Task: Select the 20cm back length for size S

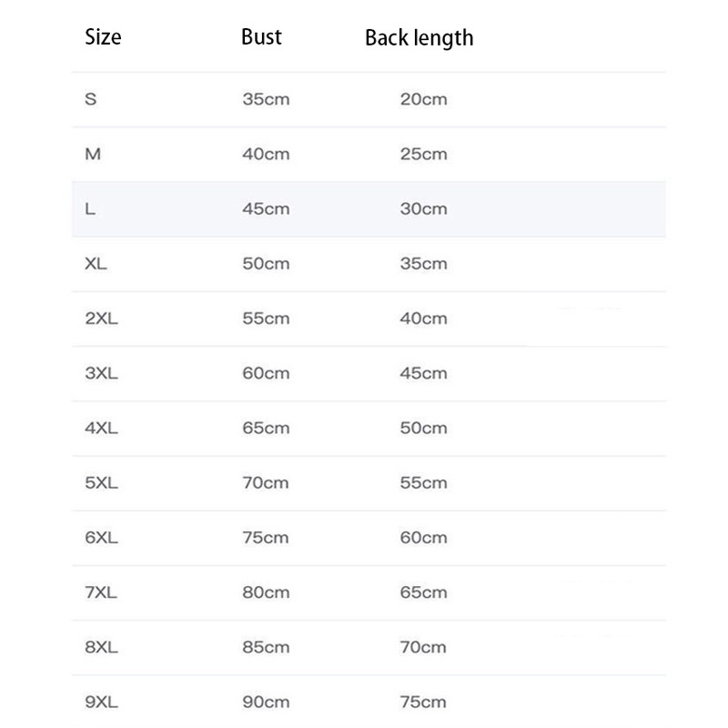Action: tap(424, 99)
